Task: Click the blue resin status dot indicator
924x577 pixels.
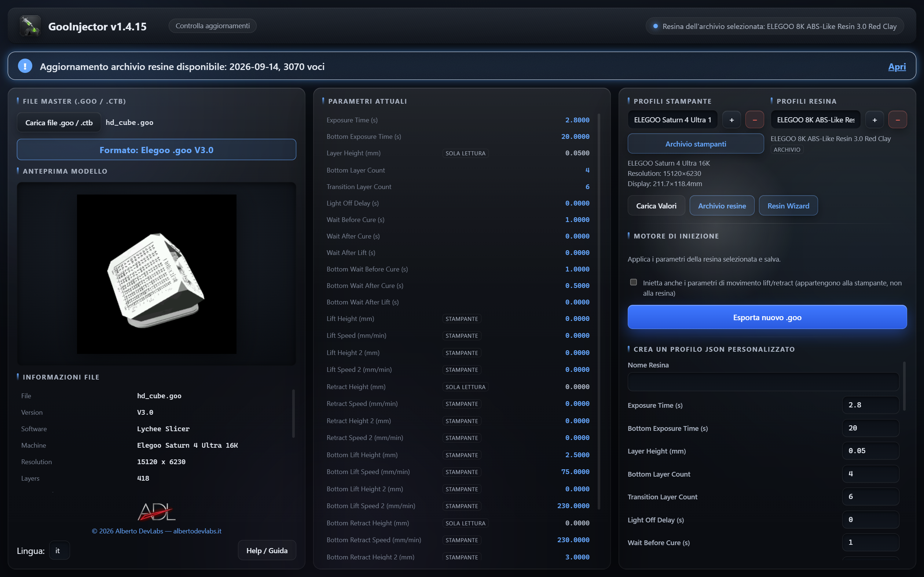Action: pyautogui.click(x=656, y=26)
